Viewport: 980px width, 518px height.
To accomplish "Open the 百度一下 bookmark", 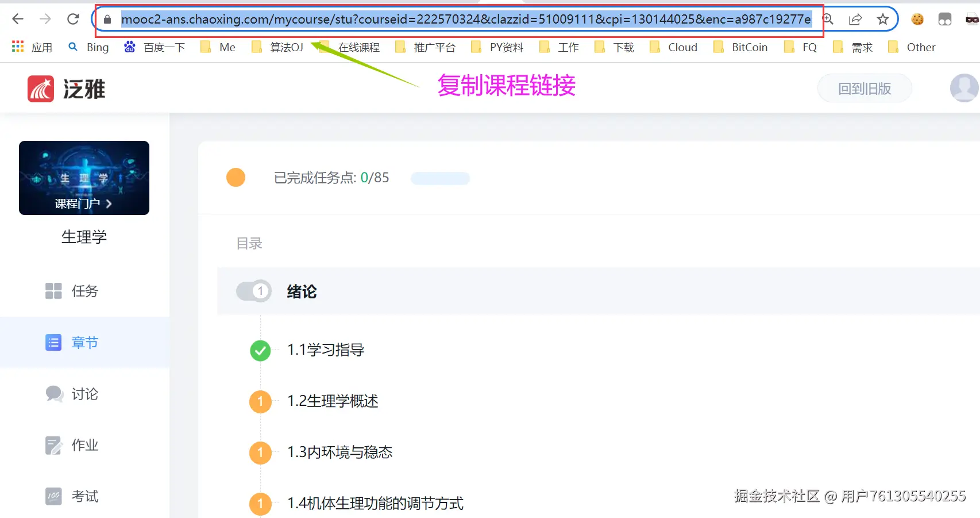I will tap(155, 47).
